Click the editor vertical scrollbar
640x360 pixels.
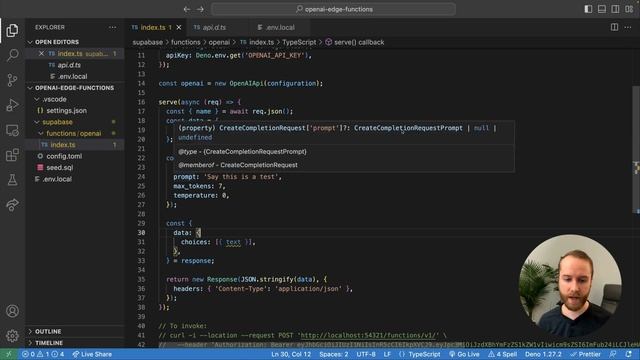pos(636,149)
